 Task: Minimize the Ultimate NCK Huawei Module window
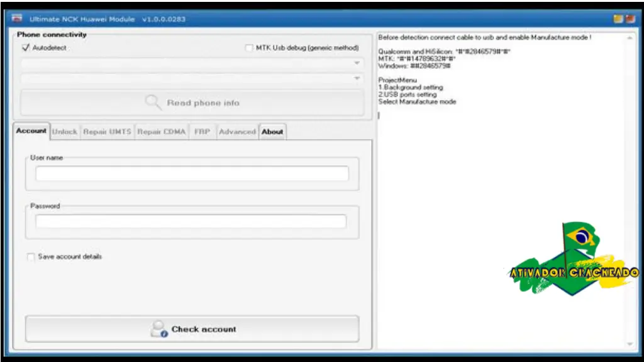pos(618,19)
